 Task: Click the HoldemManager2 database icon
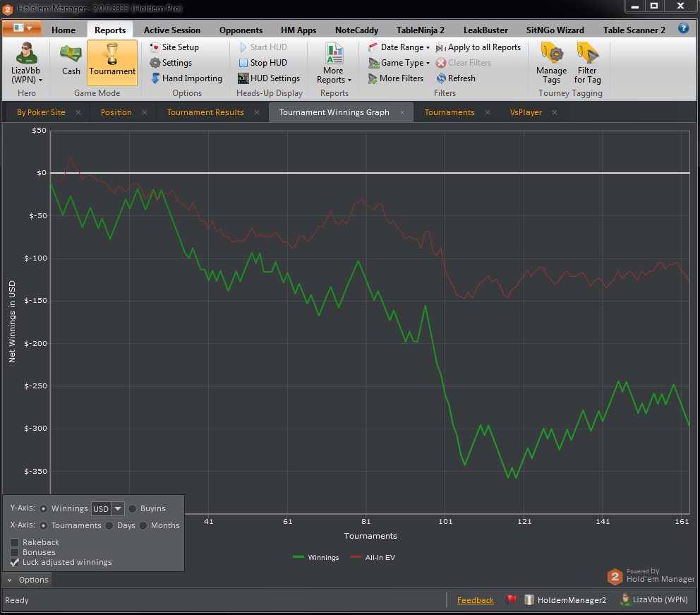[529, 599]
